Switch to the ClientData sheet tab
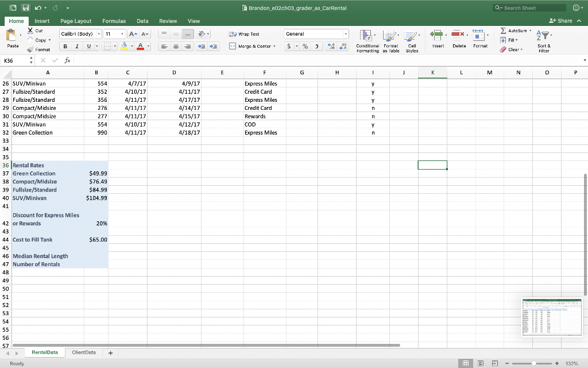 [84, 352]
